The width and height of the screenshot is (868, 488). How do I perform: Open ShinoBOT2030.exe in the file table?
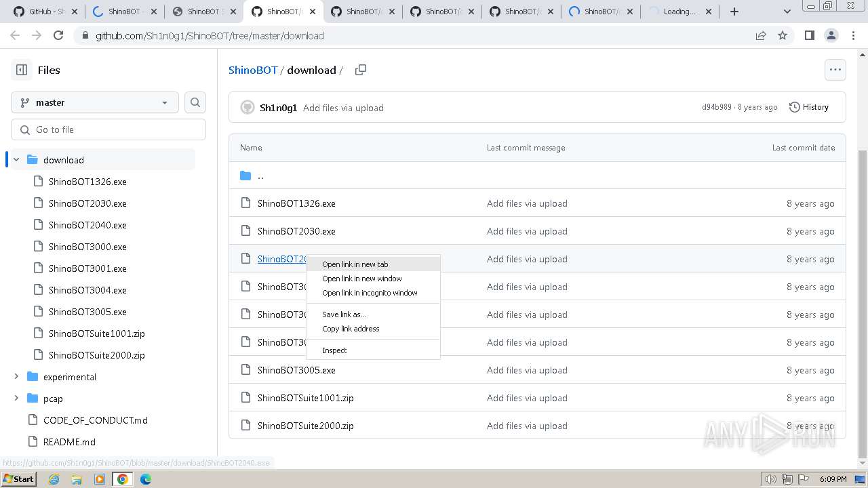(x=296, y=231)
